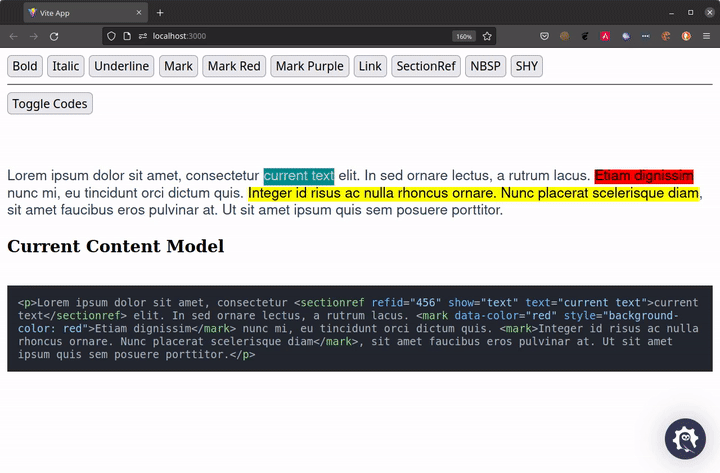Image resolution: width=720 pixels, height=473 pixels.
Task: Click the teal 'current text' section reference
Action: (299, 176)
